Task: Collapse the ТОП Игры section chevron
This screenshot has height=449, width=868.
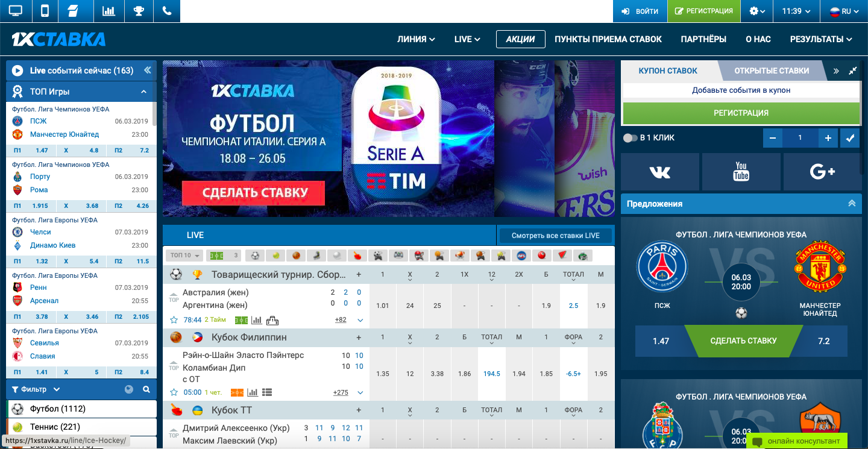Action: (x=143, y=91)
